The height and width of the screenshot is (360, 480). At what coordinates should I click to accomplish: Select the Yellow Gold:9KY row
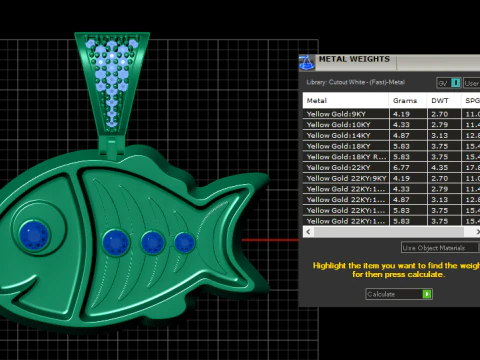[x=391, y=114]
